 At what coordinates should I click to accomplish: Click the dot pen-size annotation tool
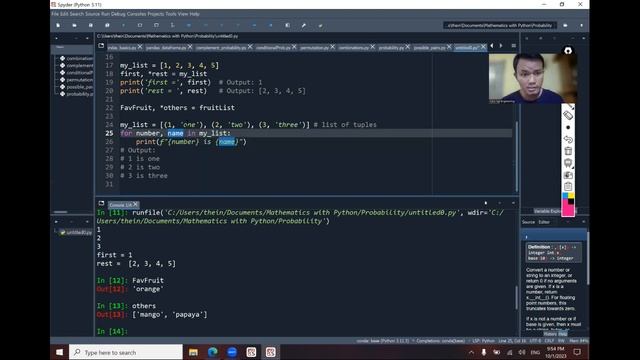point(568,127)
